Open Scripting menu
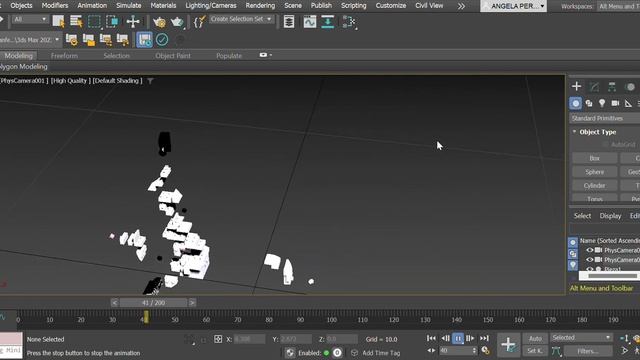The height and width of the screenshot is (360, 640). [353, 6]
